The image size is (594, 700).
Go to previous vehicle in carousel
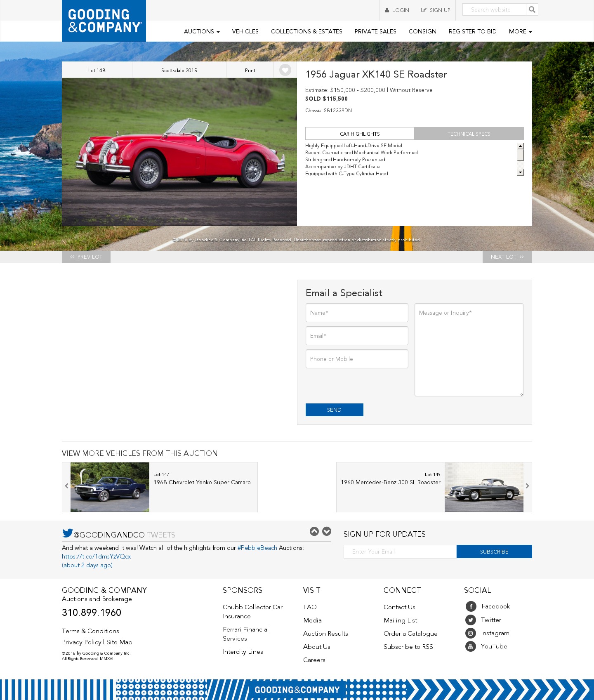(66, 486)
